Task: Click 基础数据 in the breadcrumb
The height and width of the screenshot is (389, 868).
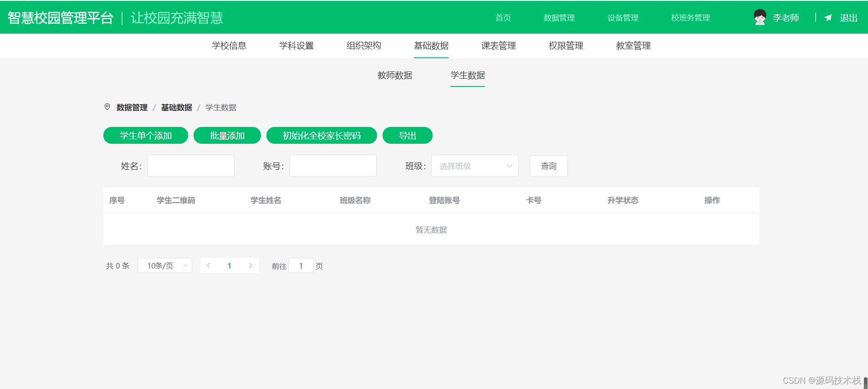Action: pos(177,107)
